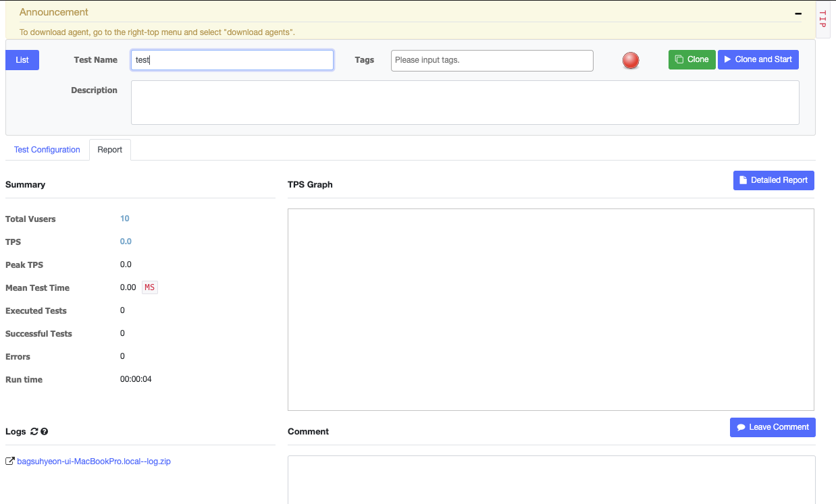Click the Successful Tests label

click(x=38, y=333)
